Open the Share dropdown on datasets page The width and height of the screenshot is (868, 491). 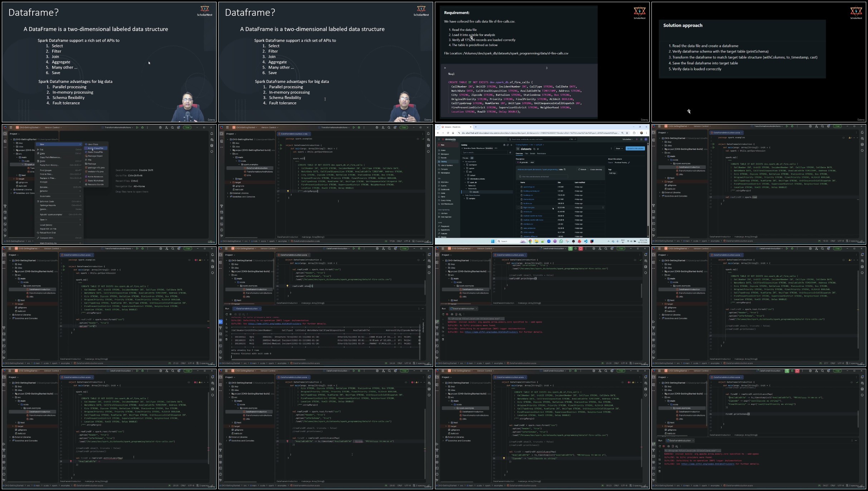(619, 148)
